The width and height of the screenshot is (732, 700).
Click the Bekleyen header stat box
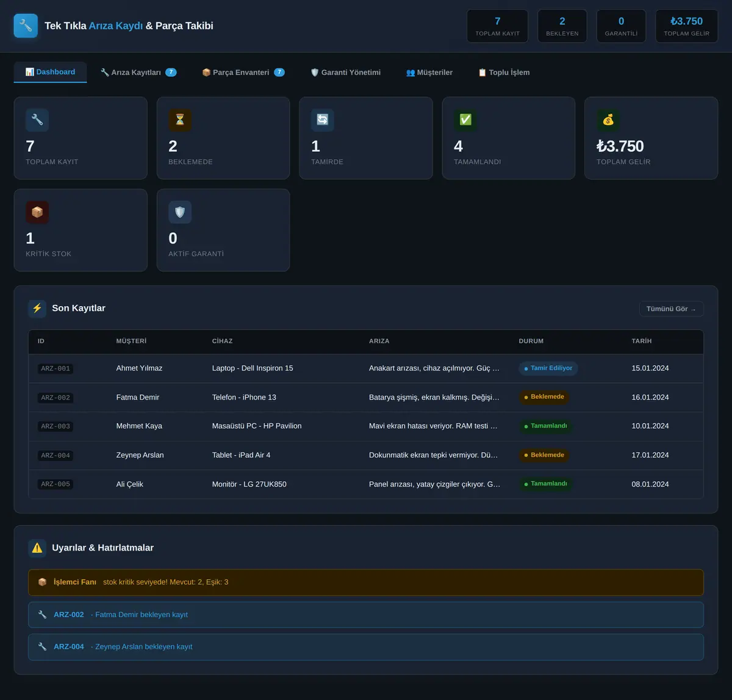pyautogui.click(x=562, y=26)
